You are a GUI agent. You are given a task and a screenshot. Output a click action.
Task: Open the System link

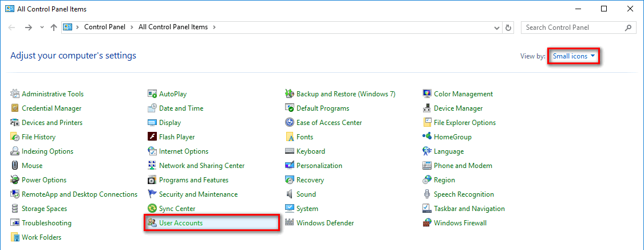tap(307, 209)
